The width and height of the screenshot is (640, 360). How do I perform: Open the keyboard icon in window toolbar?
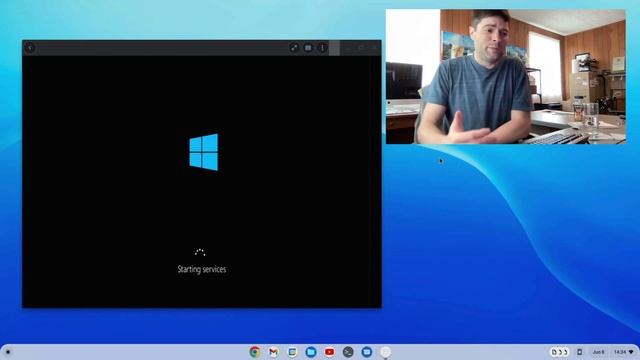coord(308,48)
